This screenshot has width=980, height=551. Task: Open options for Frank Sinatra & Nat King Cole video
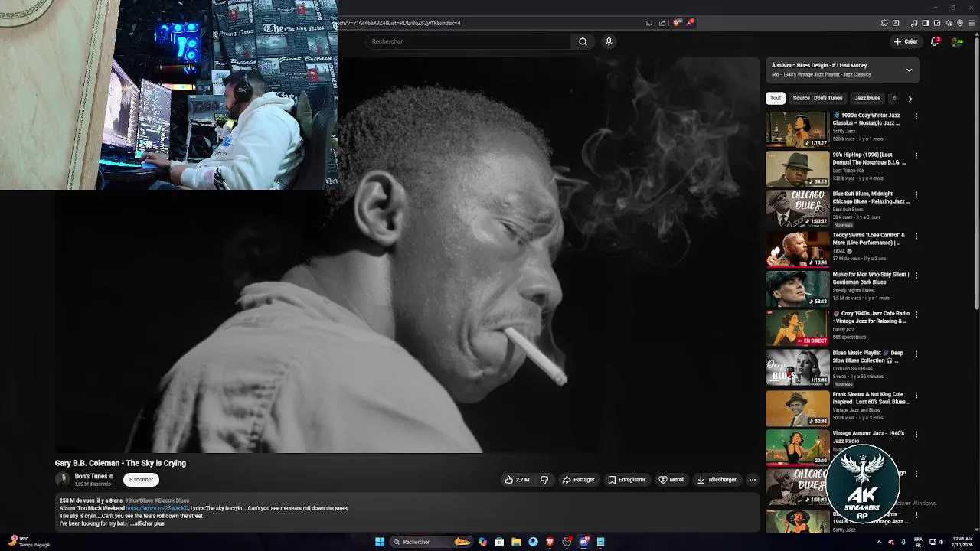tap(916, 395)
